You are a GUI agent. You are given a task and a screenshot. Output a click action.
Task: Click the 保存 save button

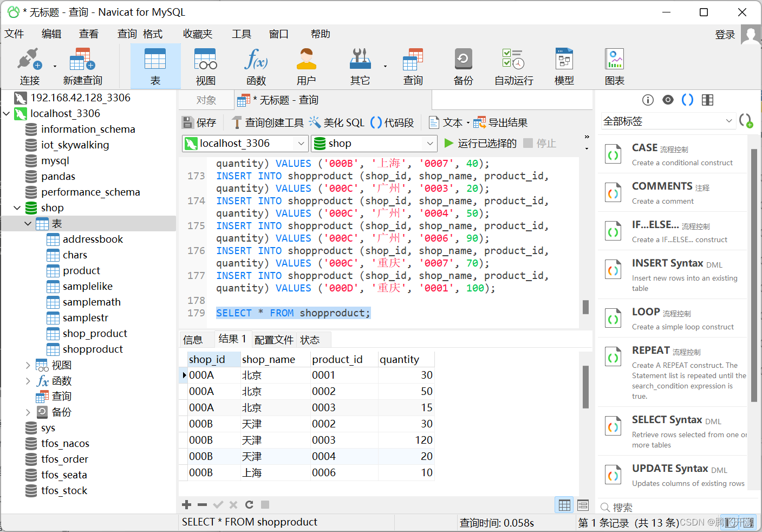click(199, 122)
